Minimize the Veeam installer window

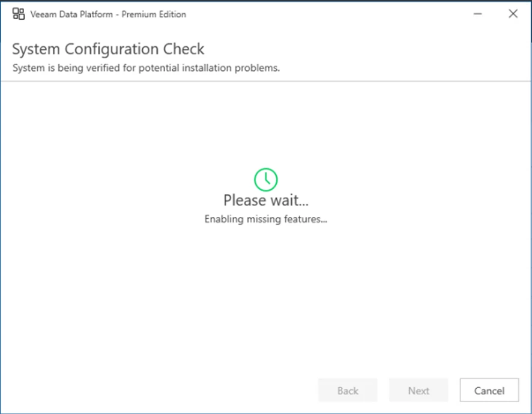[x=478, y=14]
